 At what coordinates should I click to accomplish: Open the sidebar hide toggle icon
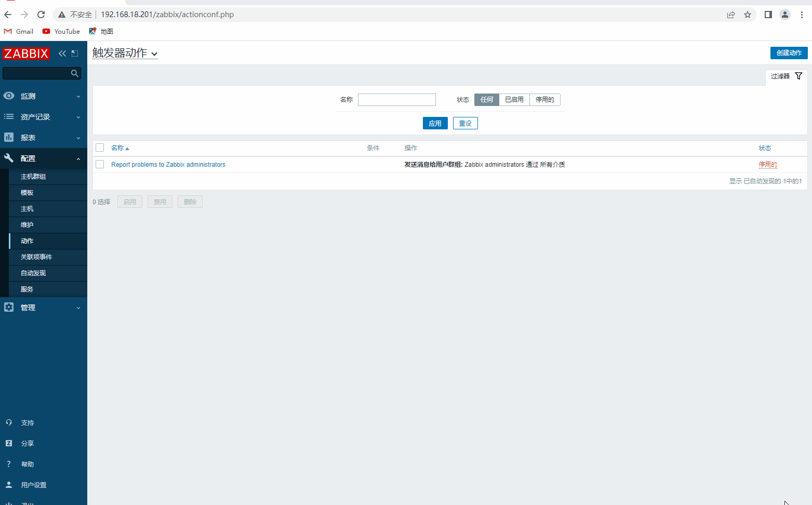click(x=75, y=54)
